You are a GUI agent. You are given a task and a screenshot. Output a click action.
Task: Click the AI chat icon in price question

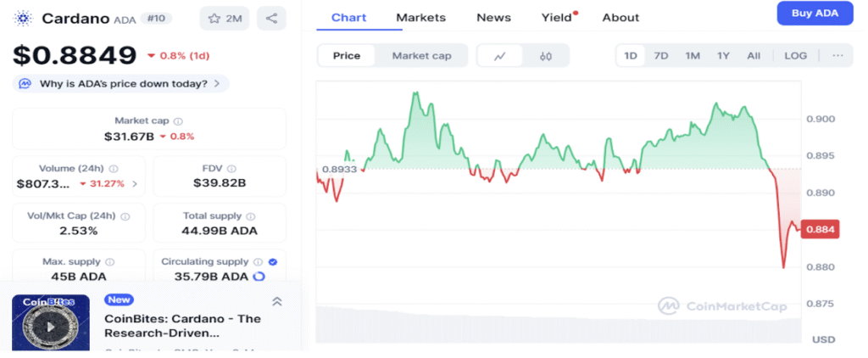(25, 84)
